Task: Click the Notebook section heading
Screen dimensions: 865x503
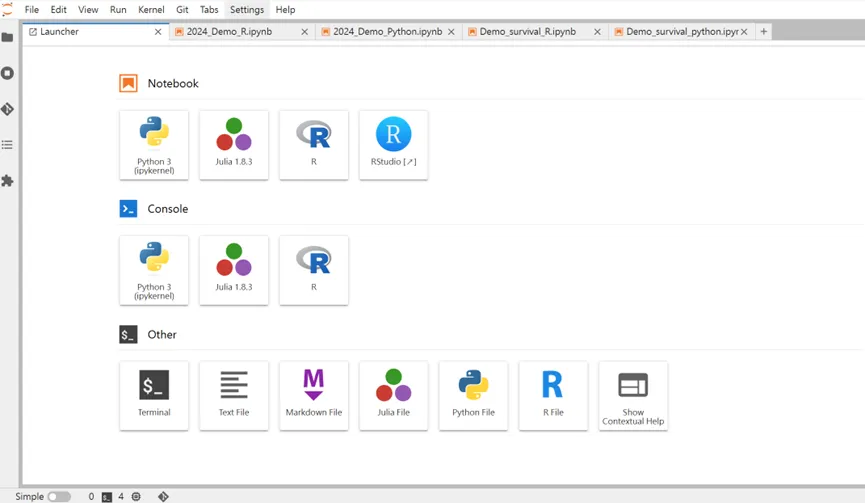Action: [x=173, y=83]
